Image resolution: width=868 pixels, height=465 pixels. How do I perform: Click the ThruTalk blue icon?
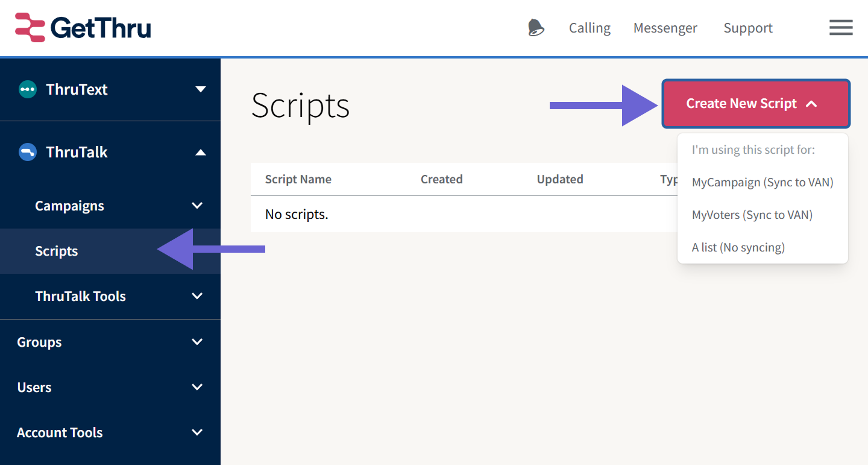pyautogui.click(x=28, y=152)
